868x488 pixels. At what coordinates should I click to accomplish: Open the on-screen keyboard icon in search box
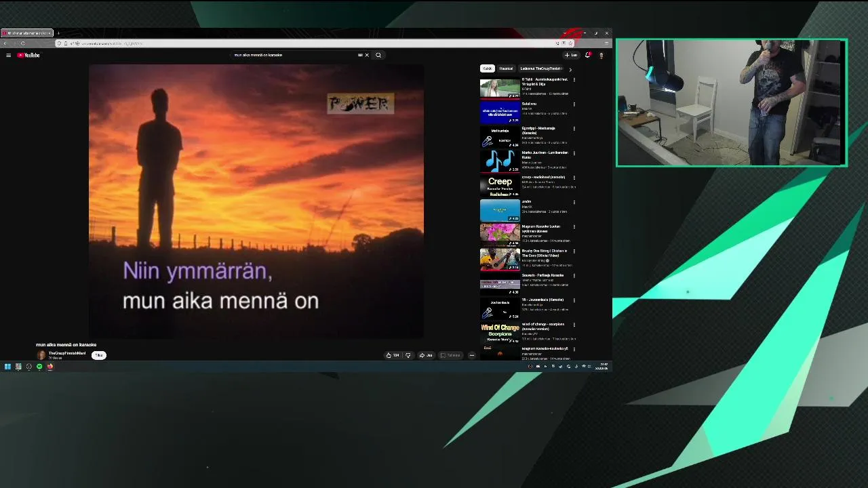[360, 56]
